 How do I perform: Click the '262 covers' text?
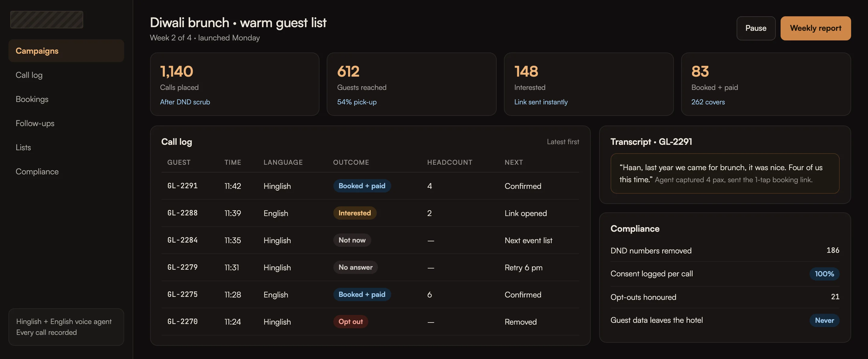pyautogui.click(x=708, y=102)
